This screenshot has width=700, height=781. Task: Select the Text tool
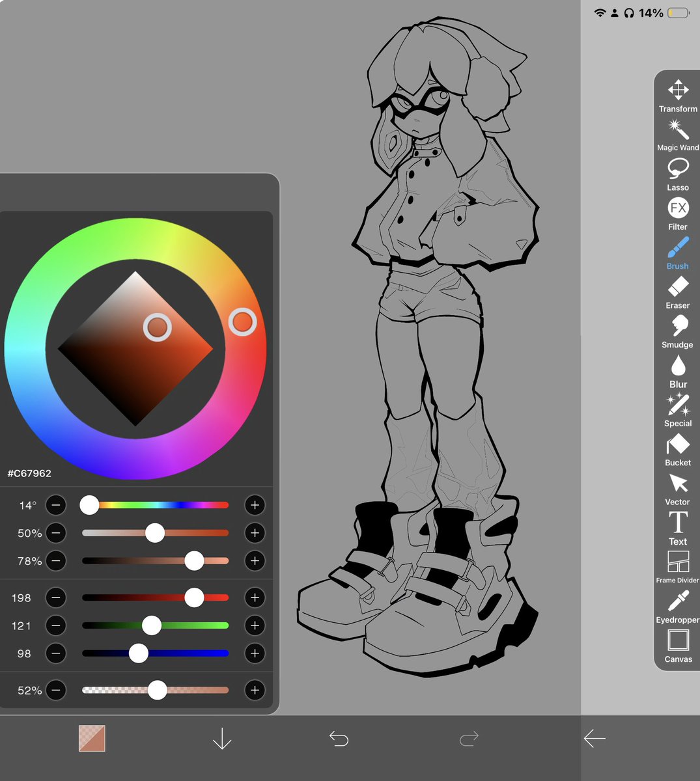(x=678, y=528)
